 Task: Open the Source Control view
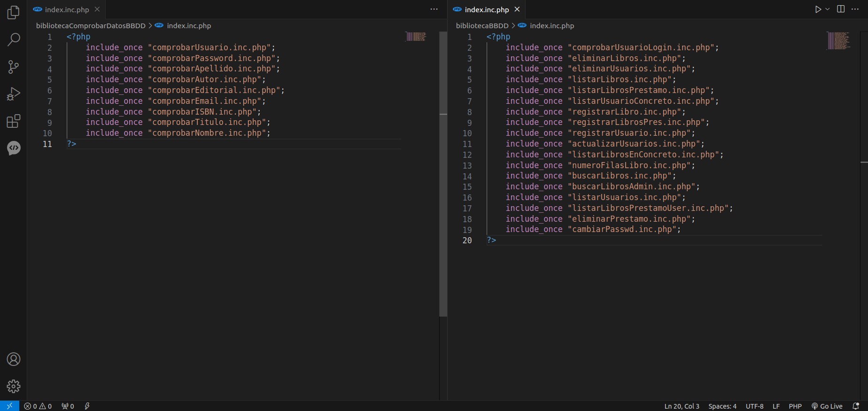tap(14, 67)
